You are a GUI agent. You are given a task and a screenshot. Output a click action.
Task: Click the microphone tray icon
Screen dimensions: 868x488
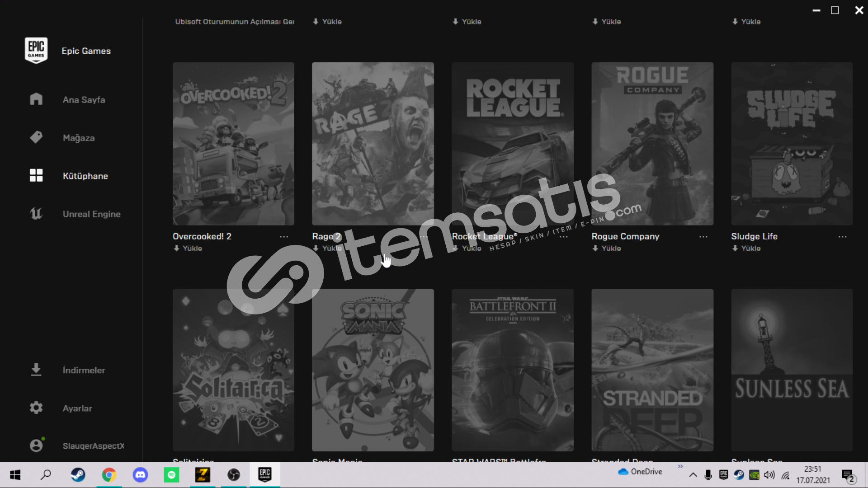click(x=708, y=475)
